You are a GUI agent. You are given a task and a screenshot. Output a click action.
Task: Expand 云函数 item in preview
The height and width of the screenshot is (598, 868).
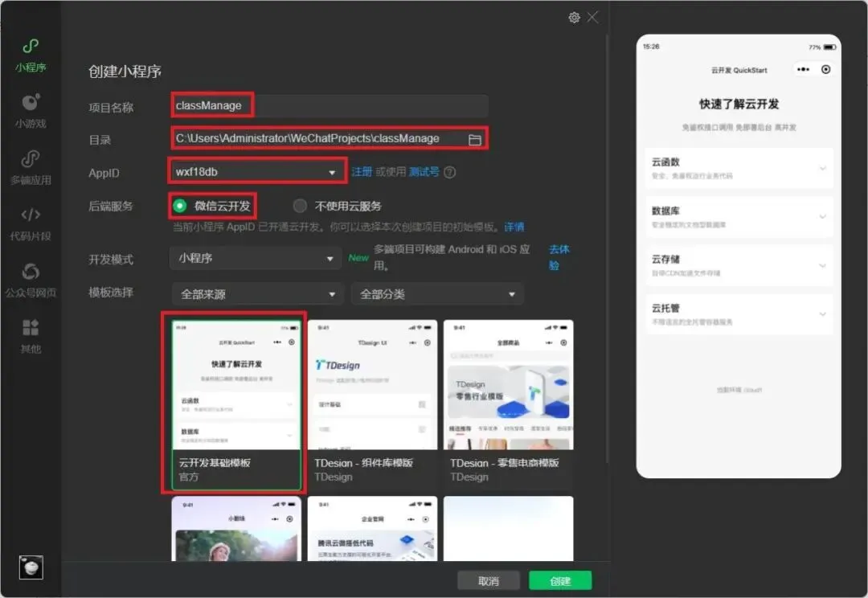coord(739,168)
